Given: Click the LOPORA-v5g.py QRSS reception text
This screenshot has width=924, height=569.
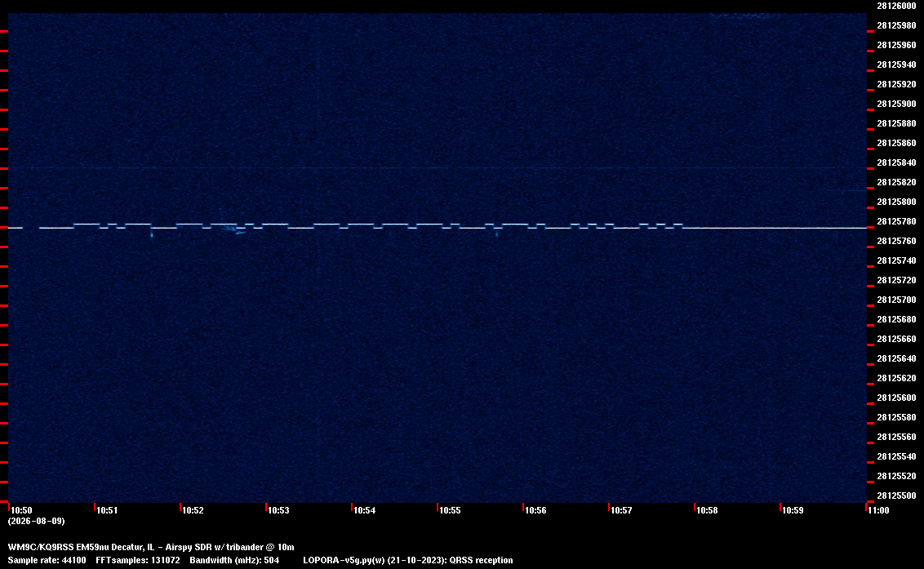Looking at the screenshot, I should (408, 560).
